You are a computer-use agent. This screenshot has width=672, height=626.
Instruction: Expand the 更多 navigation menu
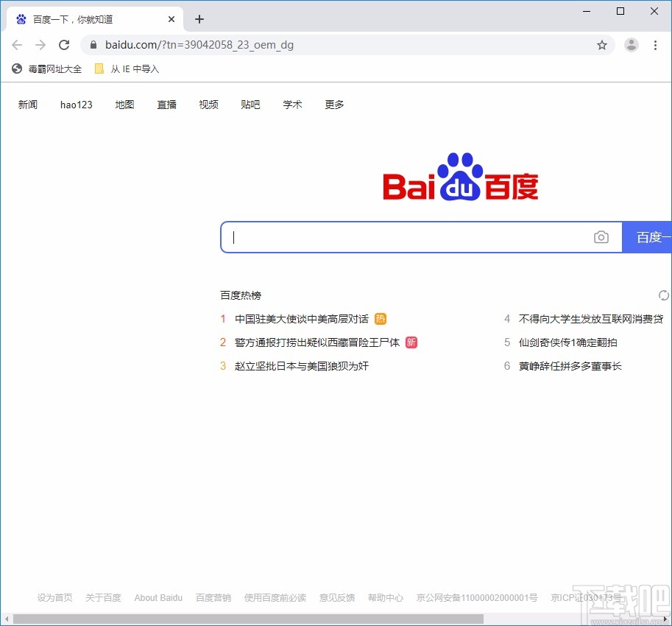point(333,105)
